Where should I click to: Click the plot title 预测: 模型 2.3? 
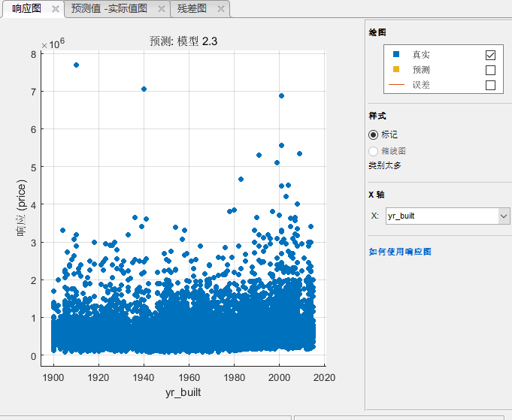183,41
